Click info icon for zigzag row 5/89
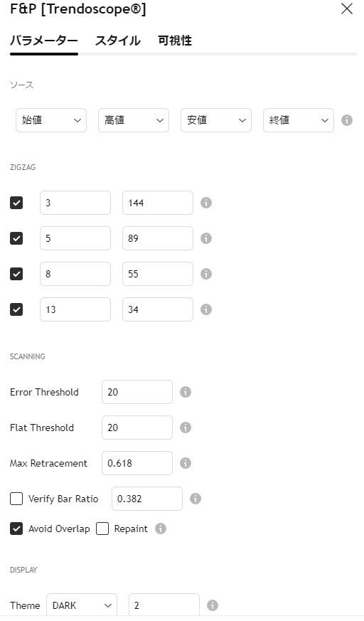Screen dimensions: 364x621 [205, 238]
